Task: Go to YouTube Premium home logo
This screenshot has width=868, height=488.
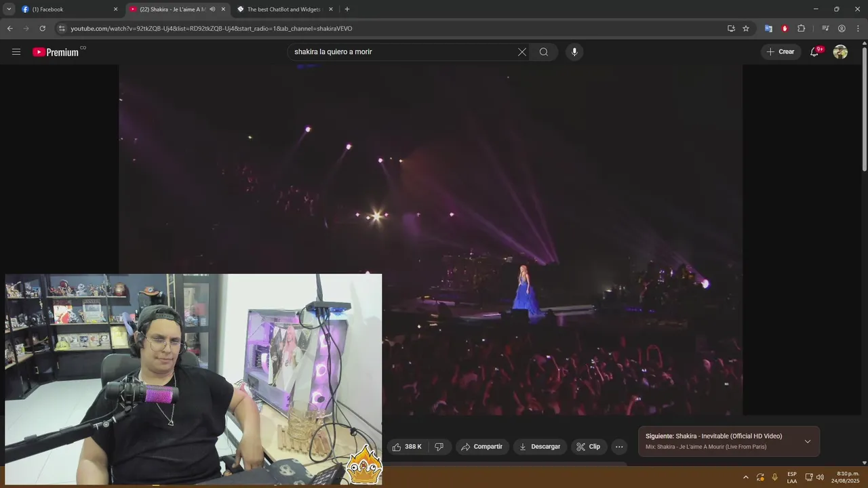Action: [x=56, y=52]
